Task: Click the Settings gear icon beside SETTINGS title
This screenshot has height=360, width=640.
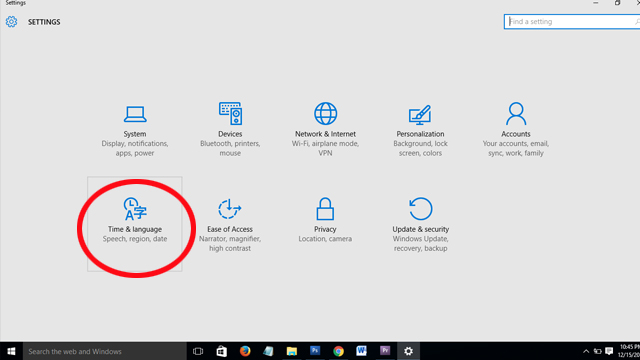Action: pyautogui.click(x=11, y=22)
